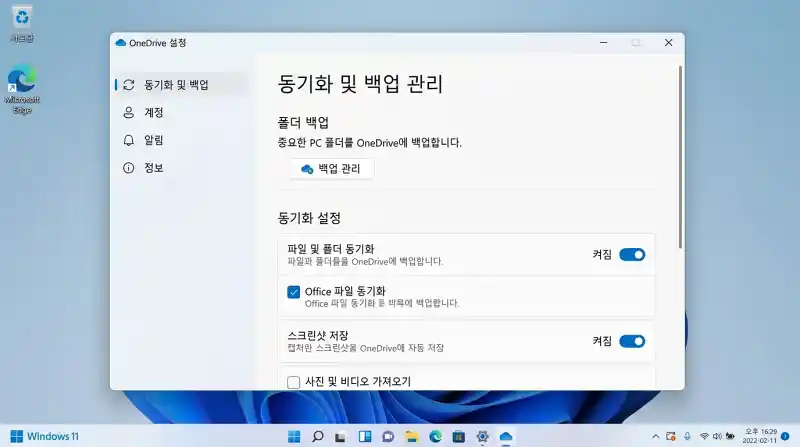Image resolution: width=800 pixels, height=447 pixels.
Task: Open Task View from taskbar
Action: tap(341, 436)
